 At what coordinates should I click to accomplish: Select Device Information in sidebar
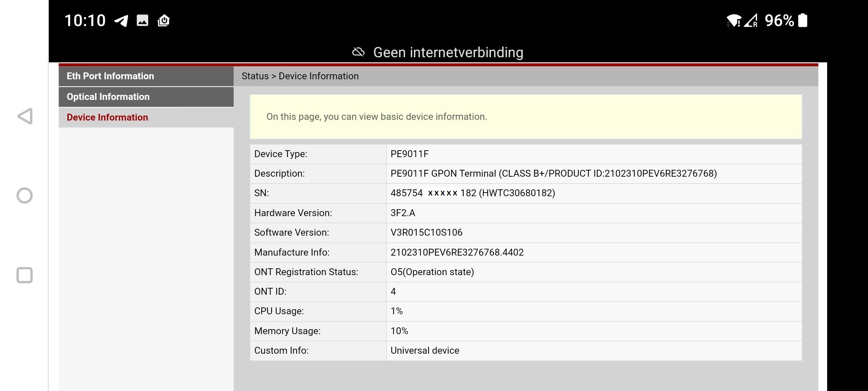point(107,117)
